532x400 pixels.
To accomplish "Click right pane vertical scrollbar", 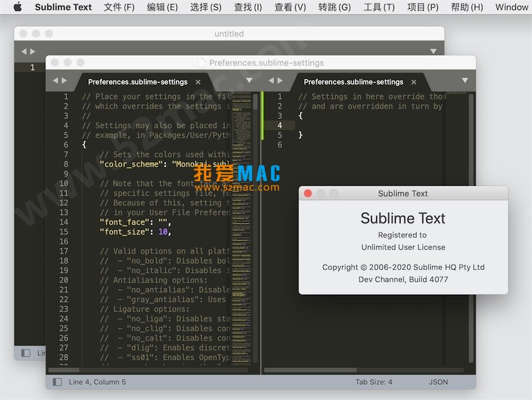I will point(471,228).
